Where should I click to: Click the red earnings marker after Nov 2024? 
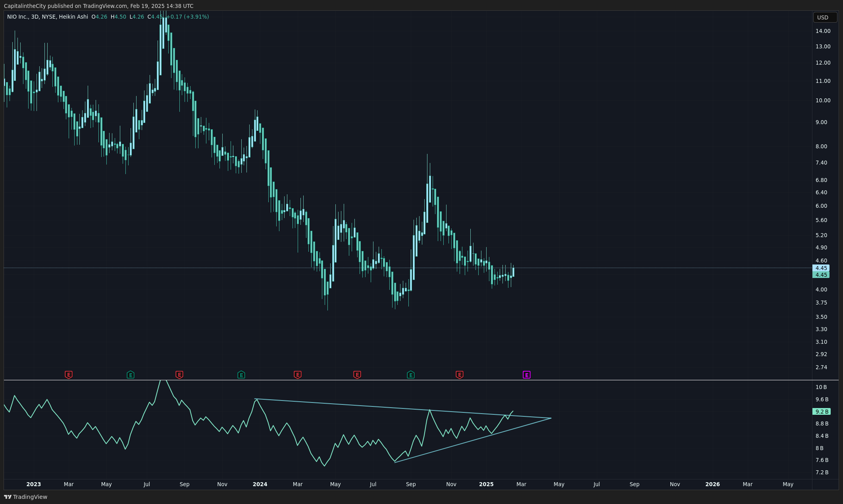pyautogui.click(x=460, y=375)
